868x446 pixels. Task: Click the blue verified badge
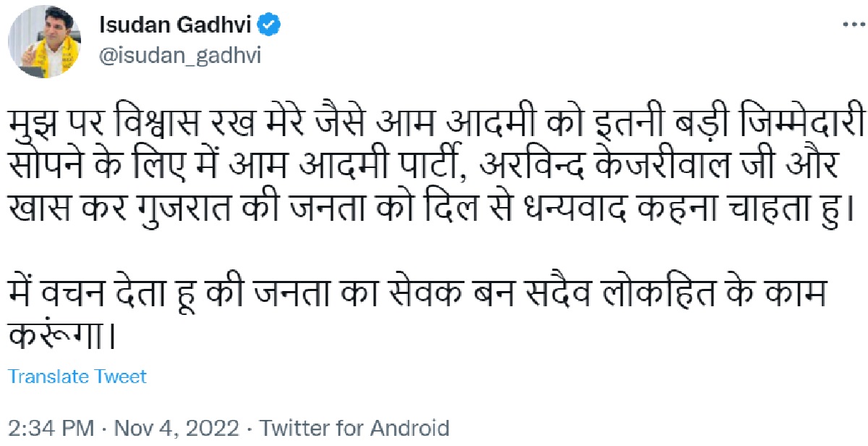coord(271,26)
